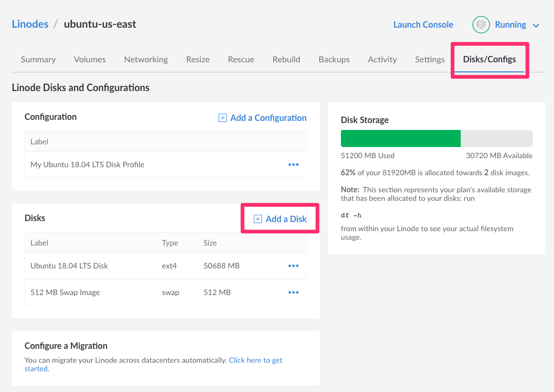Select the Resize tab
The height and width of the screenshot is (392, 554).
tap(198, 59)
